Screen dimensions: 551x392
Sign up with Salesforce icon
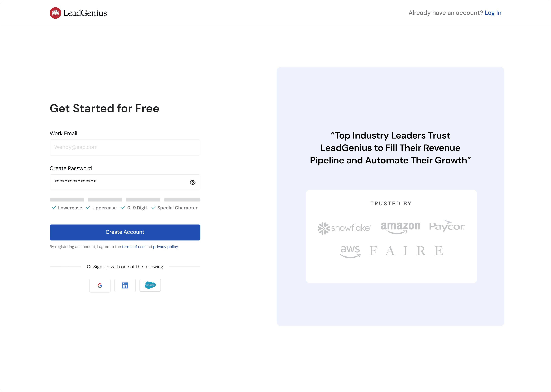click(x=150, y=285)
